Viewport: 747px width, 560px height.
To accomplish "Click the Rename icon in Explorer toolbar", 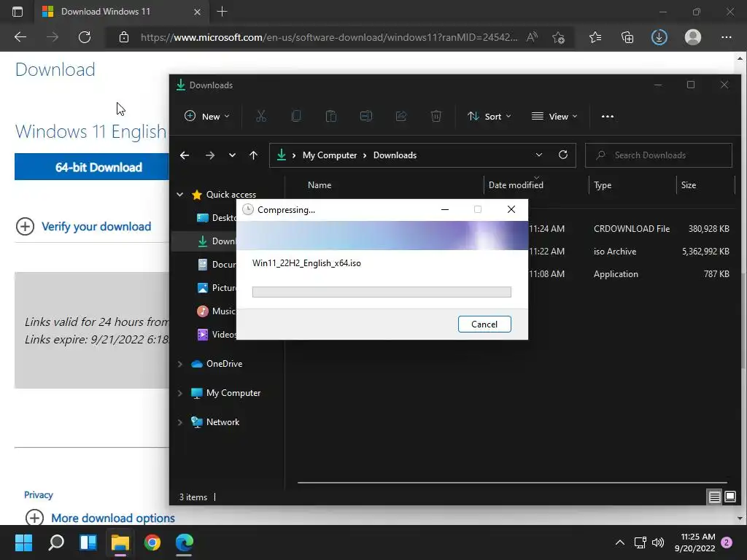I will point(366,116).
